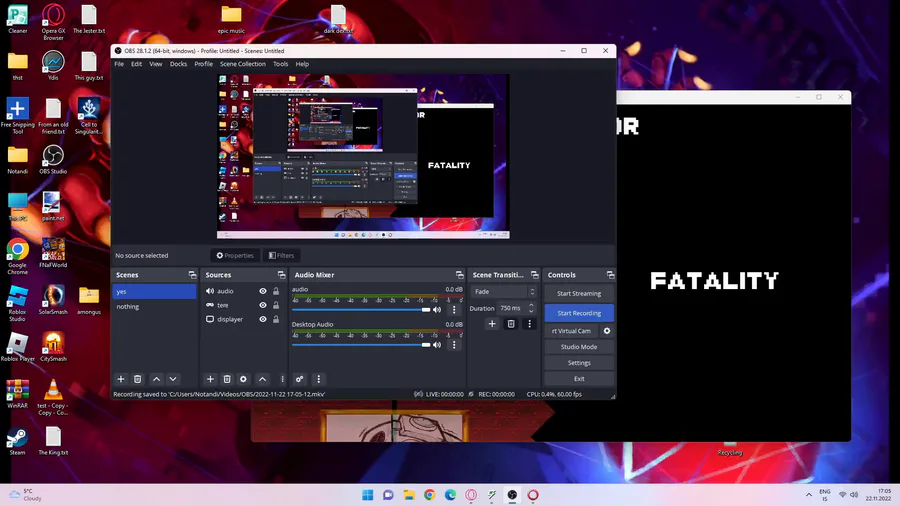Open the View menu
Viewport: 900px width, 506px height.
[156, 64]
